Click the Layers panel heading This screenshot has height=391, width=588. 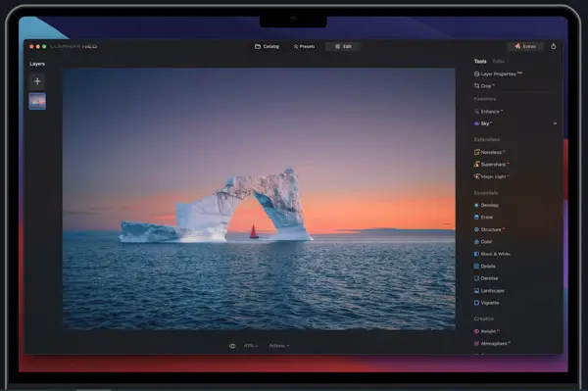coord(37,64)
